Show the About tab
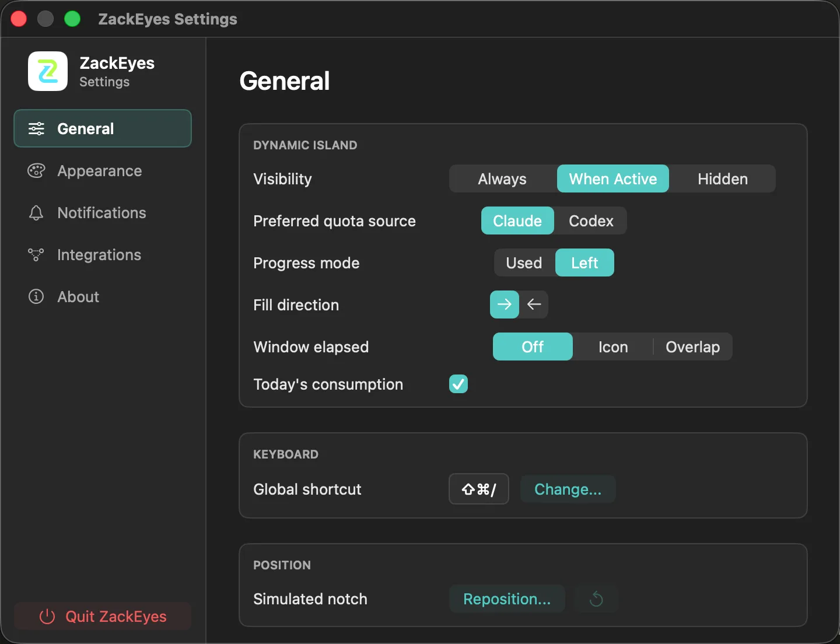 pyautogui.click(x=103, y=297)
